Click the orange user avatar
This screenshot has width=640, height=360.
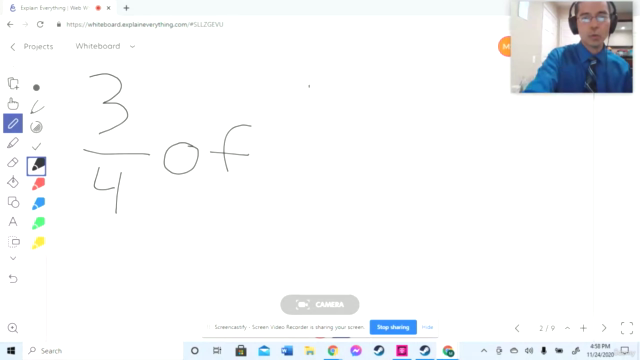504,46
